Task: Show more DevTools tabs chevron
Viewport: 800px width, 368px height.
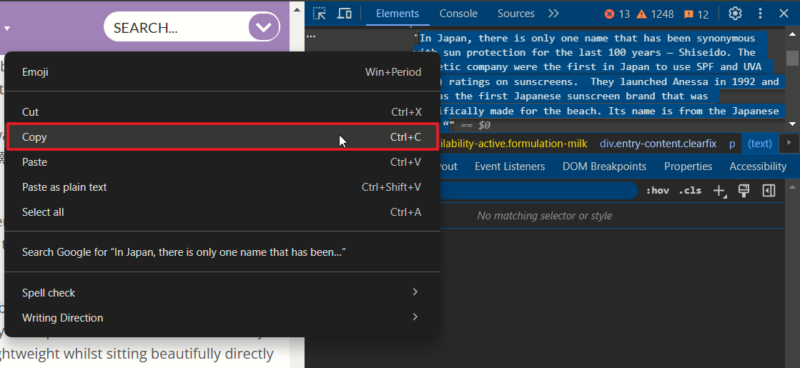Action: coord(554,14)
